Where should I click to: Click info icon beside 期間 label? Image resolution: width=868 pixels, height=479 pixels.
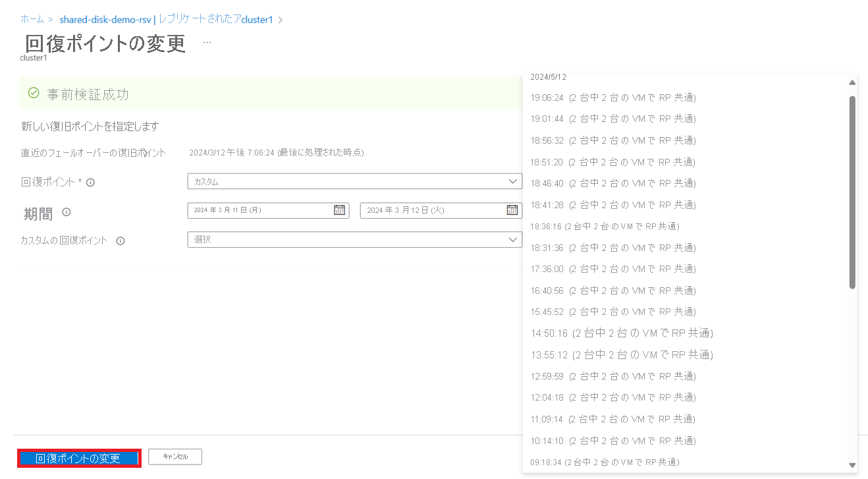click(66, 212)
